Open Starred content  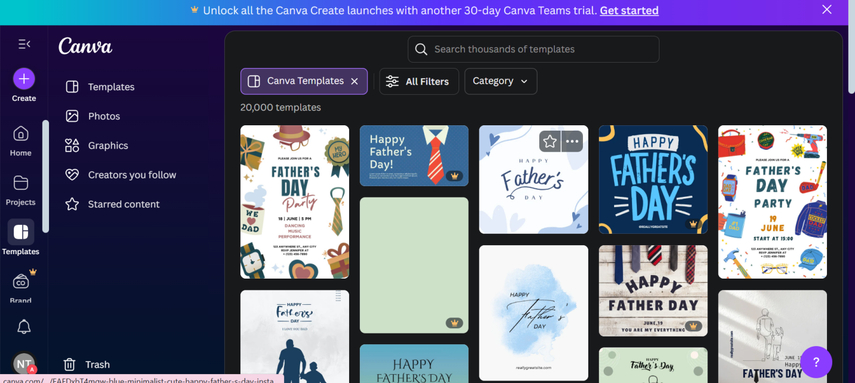pyautogui.click(x=124, y=204)
